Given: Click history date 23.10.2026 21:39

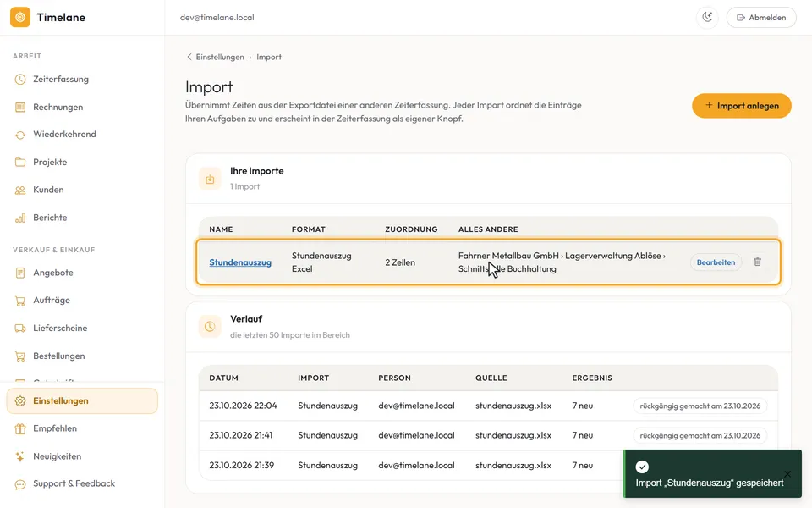Looking at the screenshot, I should point(241,466).
